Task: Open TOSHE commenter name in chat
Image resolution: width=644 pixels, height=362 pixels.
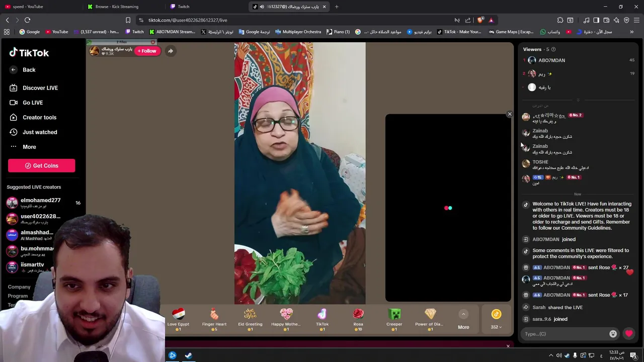Action: tap(540, 162)
